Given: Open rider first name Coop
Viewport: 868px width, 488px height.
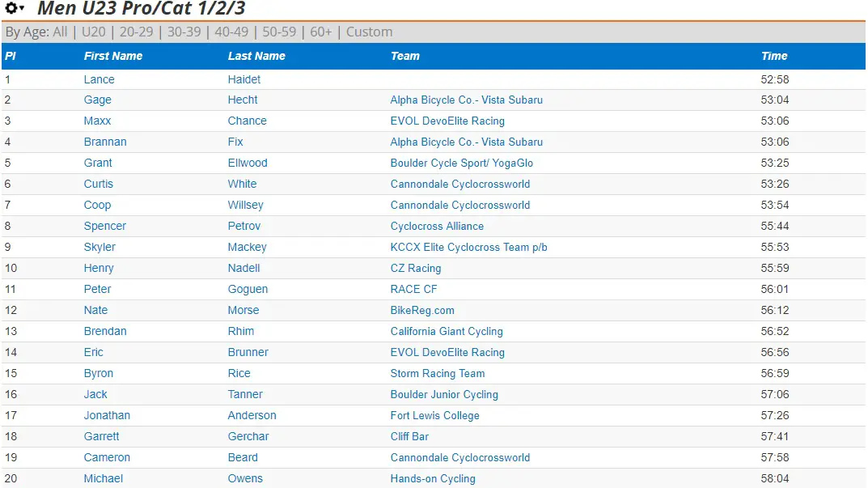Looking at the screenshot, I should coord(97,206).
